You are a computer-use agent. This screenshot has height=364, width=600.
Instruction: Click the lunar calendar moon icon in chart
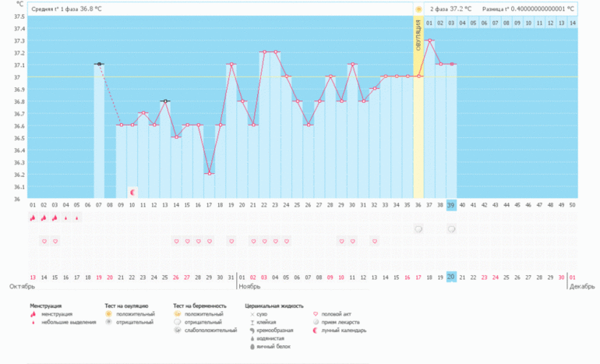[132, 192]
